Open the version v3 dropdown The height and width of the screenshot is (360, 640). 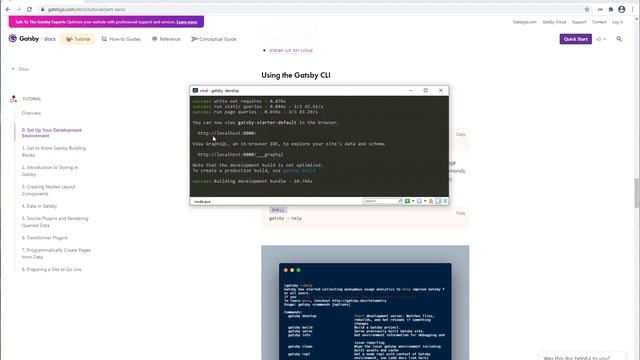pyautogui.click(x=601, y=39)
